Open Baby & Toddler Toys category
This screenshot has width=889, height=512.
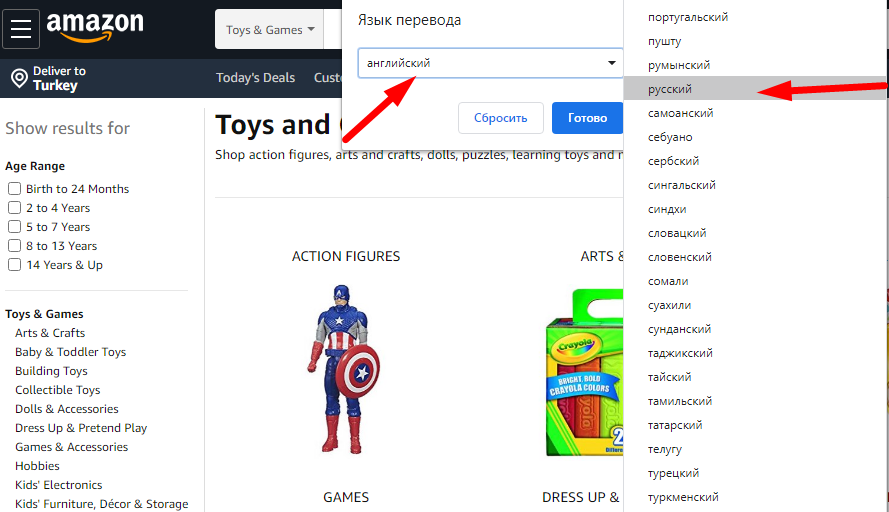pos(70,352)
